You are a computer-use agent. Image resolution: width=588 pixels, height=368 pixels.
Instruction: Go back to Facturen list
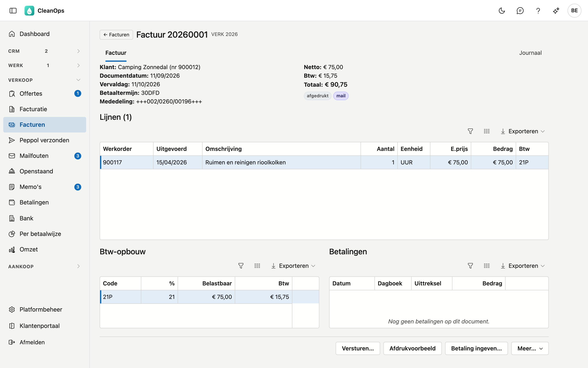click(116, 35)
